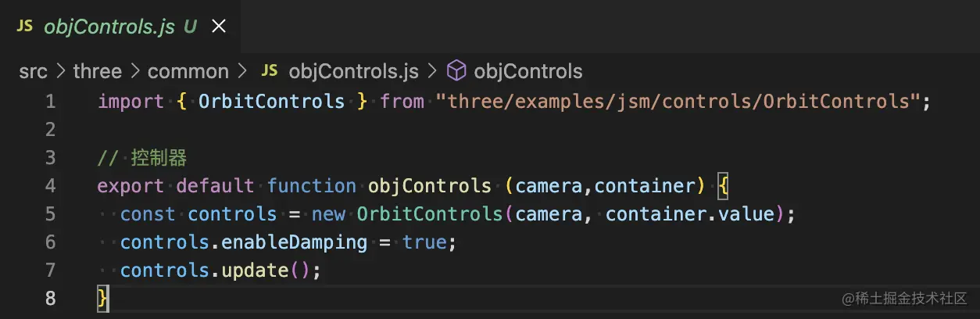Screen dimensions: 980x319
Task: Click line number 4 in the gutter
Action: point(51,185)
